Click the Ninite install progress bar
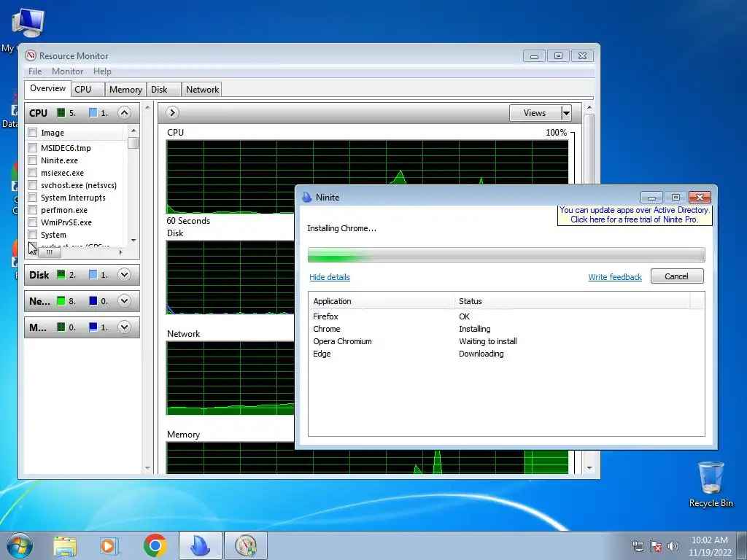This screenshot has width=747, height=560. tap(506, 254)
